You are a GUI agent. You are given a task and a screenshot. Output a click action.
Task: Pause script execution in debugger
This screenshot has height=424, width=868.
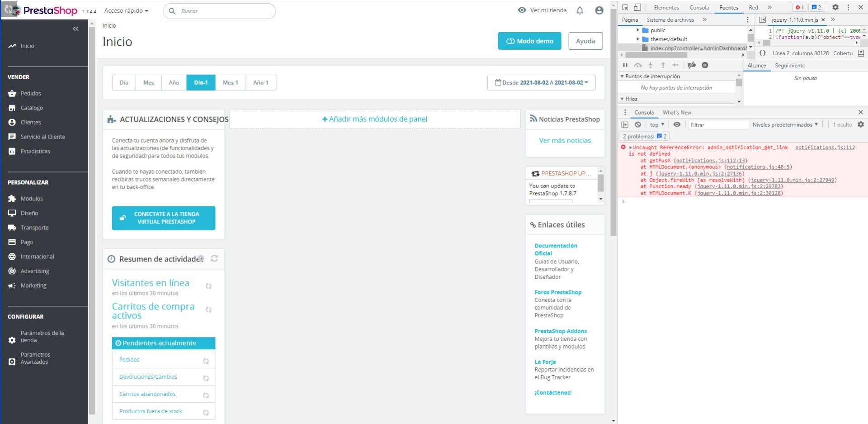pos(625,65)
